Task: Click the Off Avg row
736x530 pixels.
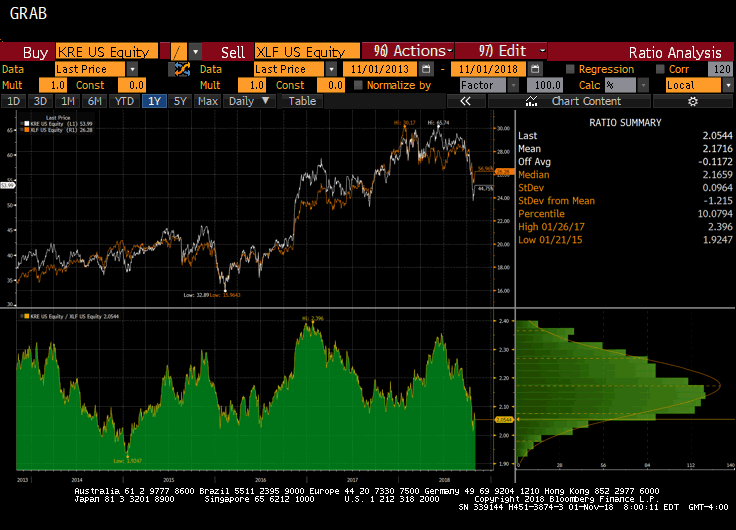Action: [625, 161]
